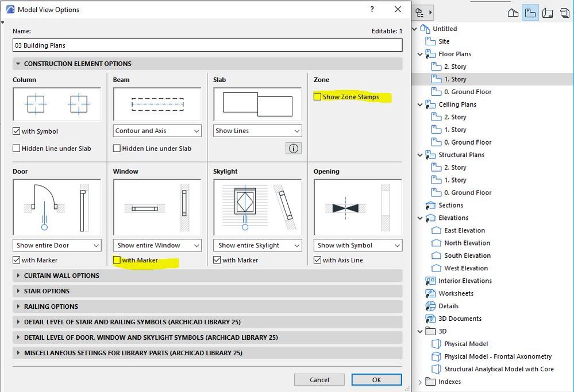Select West Elevation in Navigator

click(465, 269)
